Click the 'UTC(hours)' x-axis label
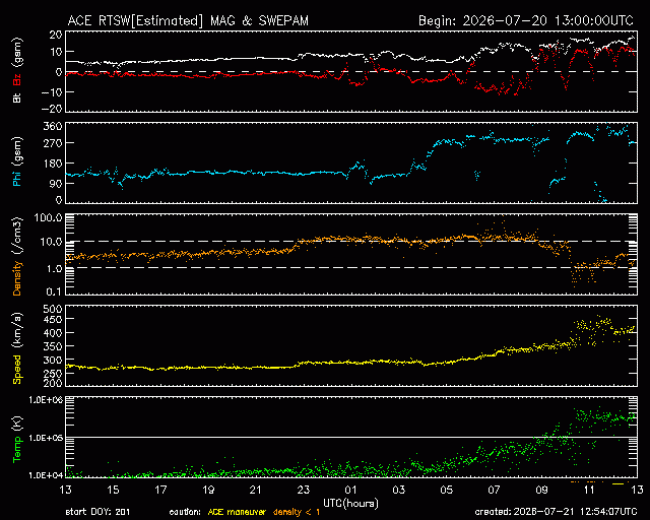Image resolution: width=650 pixels, height=520 pixels. tap(351, 504)
